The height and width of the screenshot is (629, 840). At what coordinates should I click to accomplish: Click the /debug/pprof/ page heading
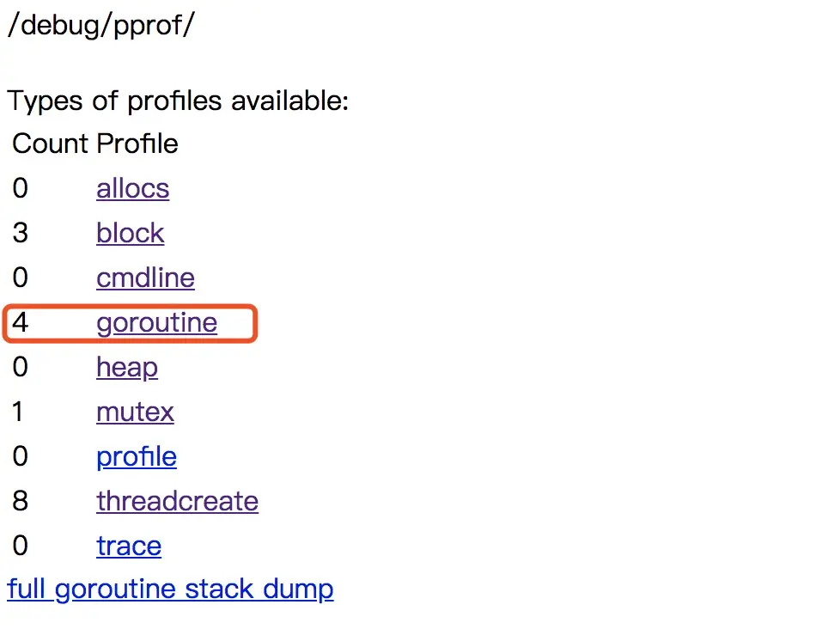click(x=100, y=26)
